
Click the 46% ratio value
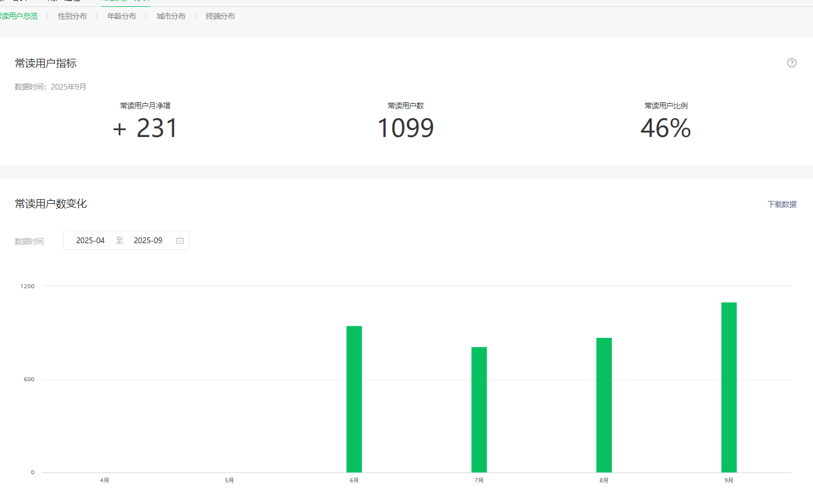(x=666, y=128)
